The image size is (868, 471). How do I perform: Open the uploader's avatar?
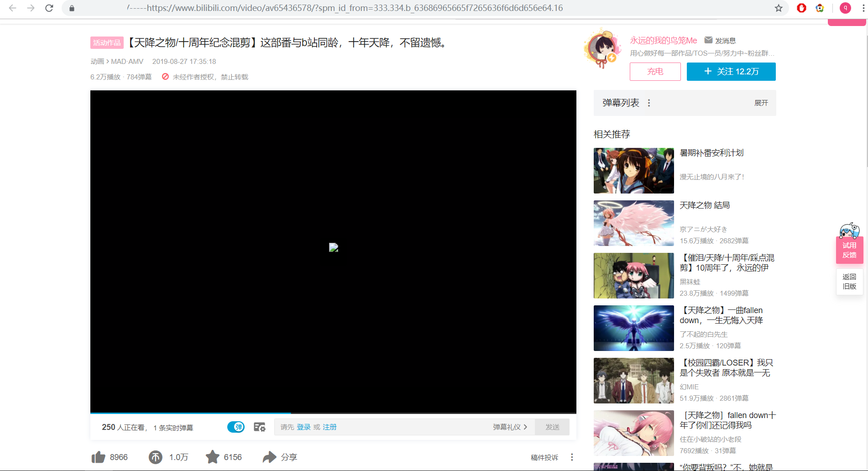tap(602, 48)
